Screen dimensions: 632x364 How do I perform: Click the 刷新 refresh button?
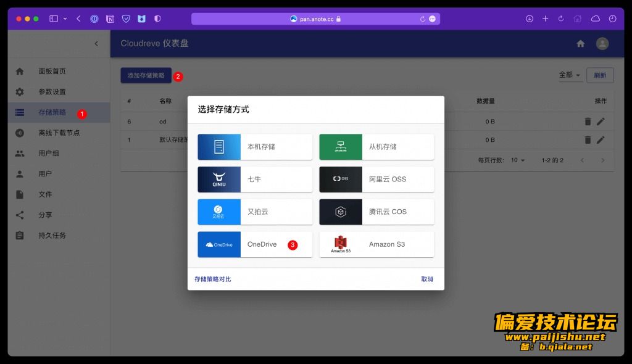[x=600, y=75]
